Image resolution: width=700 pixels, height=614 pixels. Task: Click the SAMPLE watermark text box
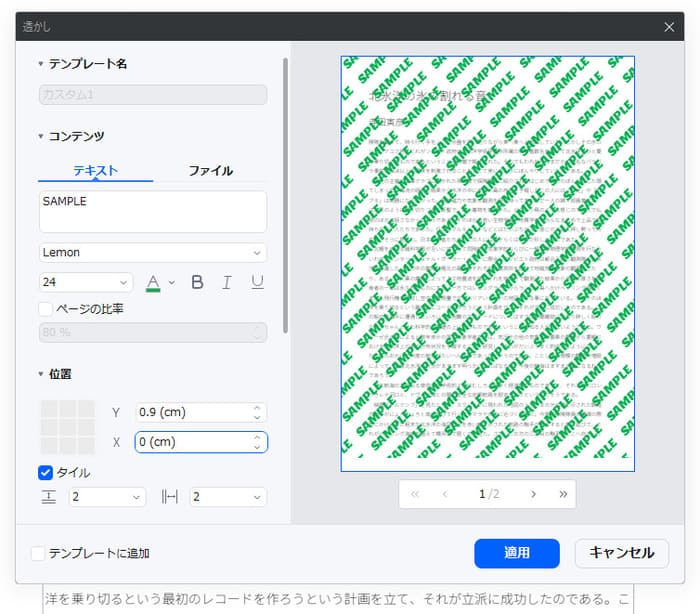(x=153, y=211)
